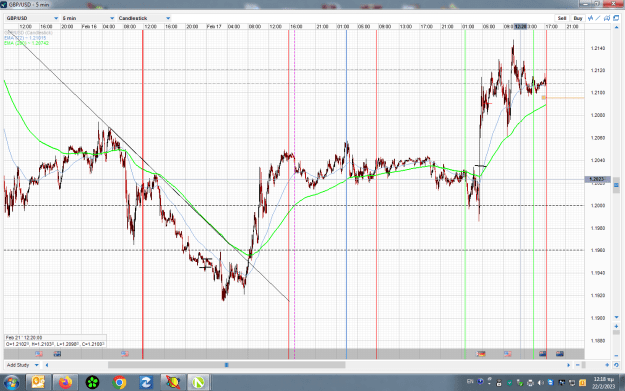
Task: Click the German flag news event marker
Action: (x=481, y=354)
